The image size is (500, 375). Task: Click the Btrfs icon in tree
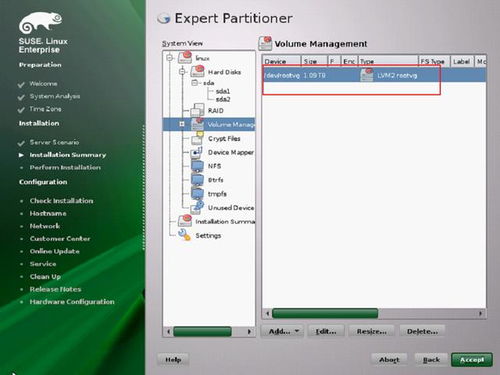pyautogui.click(x=197, y=180)
